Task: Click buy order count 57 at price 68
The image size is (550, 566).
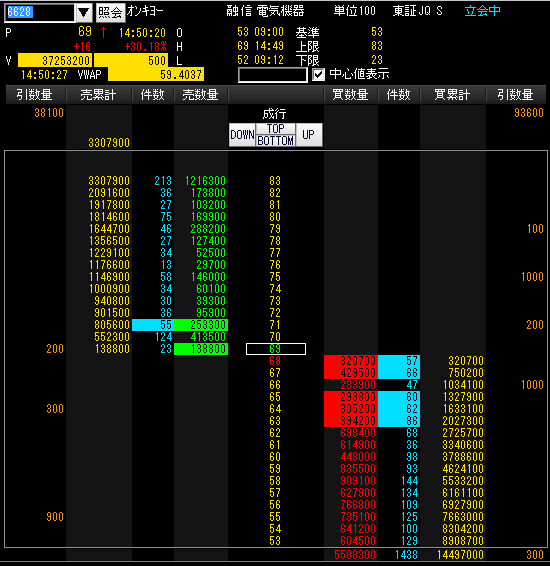Action: 399,361
